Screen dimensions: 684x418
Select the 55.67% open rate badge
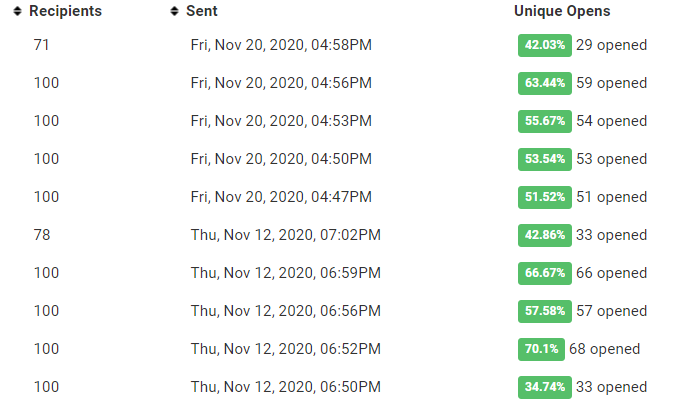pos(545,121)
